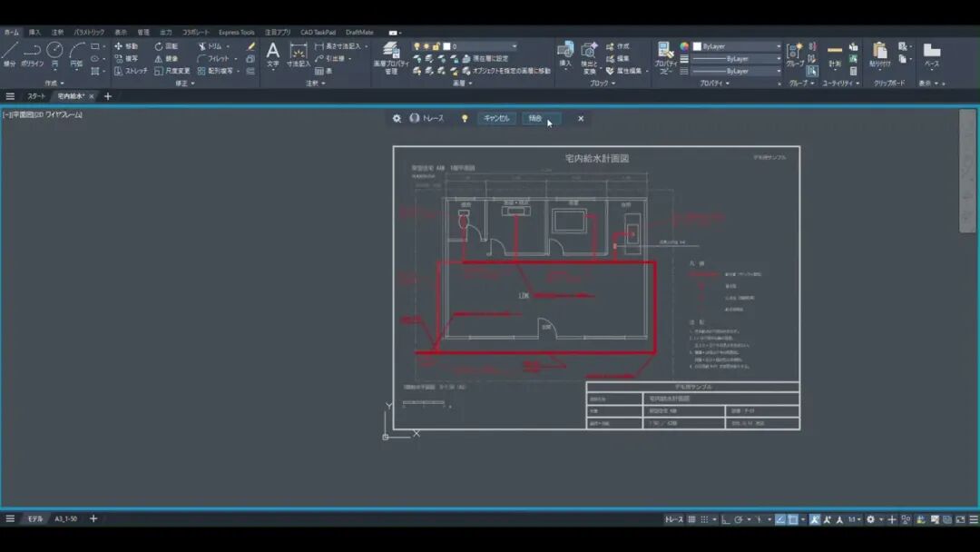Open Layer Properties Manager (画層プロパティ管理)
The width and height of the screenshot is (980, 552).
(x=390, y=58)
